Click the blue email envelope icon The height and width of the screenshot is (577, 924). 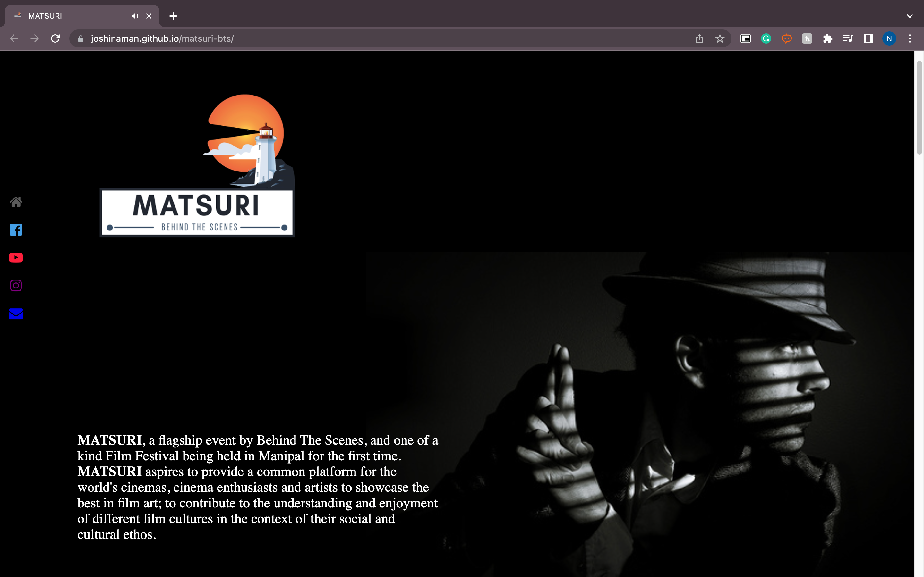click(x=16, y=314)
